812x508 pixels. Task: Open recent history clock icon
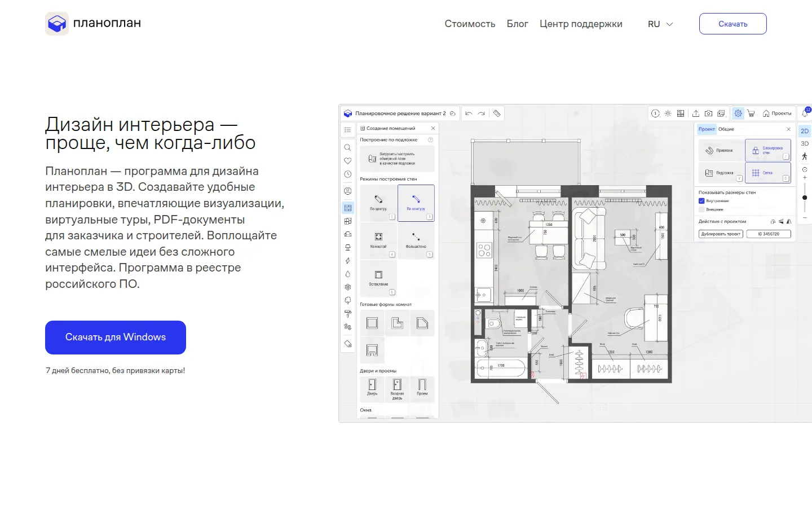348,174
